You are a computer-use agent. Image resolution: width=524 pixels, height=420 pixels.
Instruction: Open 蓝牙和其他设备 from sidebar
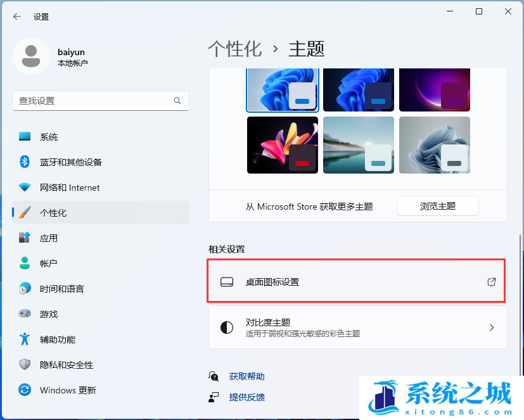point(70,162)
